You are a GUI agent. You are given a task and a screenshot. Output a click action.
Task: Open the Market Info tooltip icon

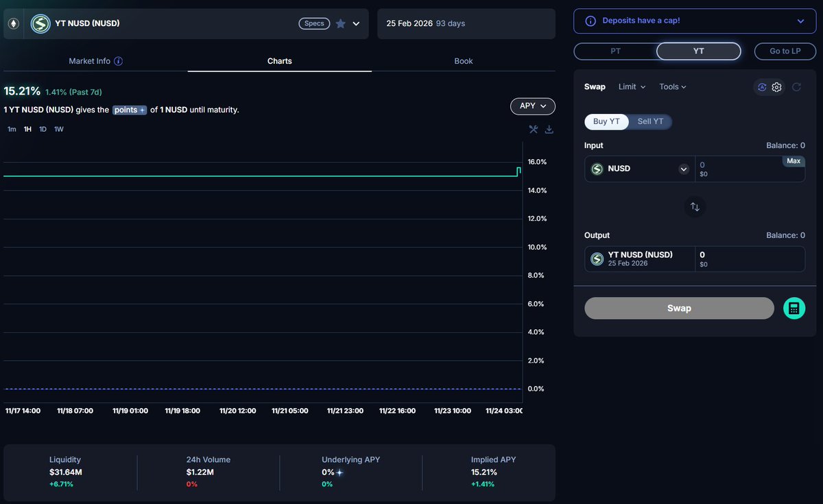pos(118,61)
